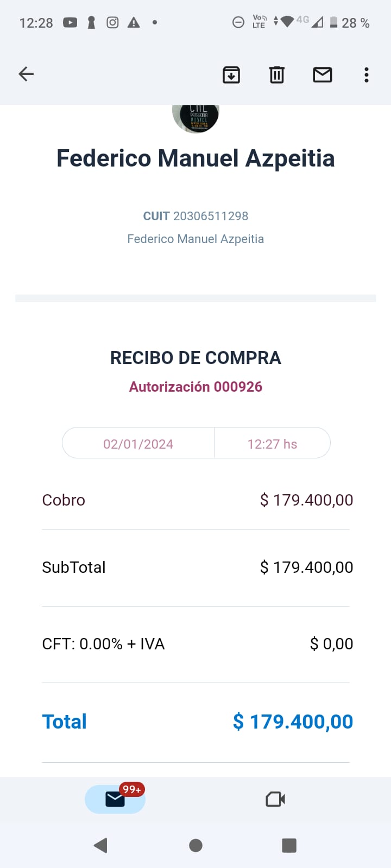Switch to the Meet video tab
The image size is (391, 868).
click(275, 799)
